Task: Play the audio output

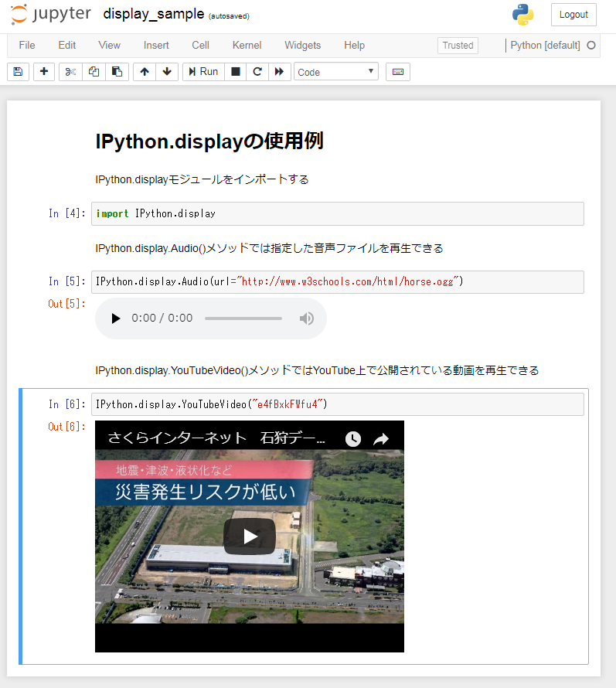Action: pyautogui.click(x=115, y=318)
